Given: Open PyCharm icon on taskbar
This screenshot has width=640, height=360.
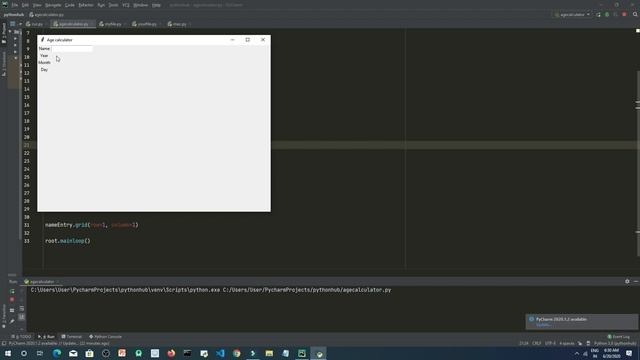Looking at the screenshot, I should point(302,353).
